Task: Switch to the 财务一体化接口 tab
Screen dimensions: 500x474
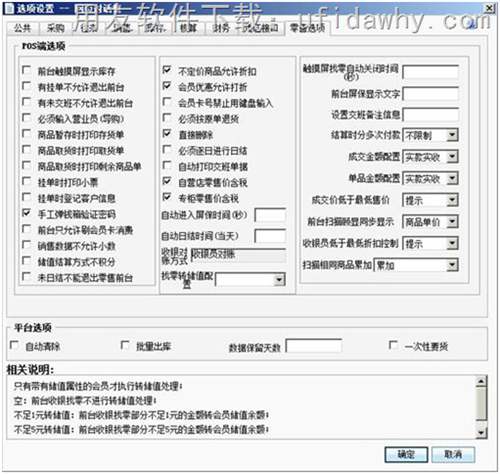Action: coord(245,28)
